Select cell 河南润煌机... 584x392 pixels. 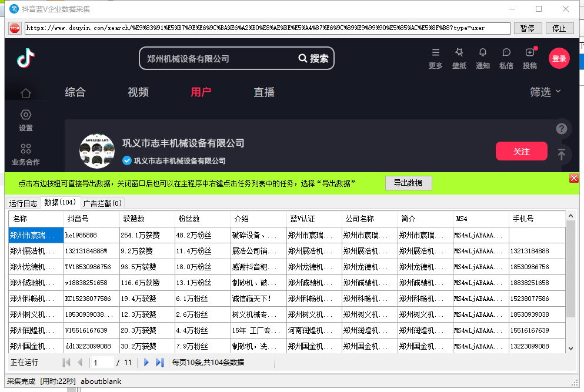coord(314,330)
